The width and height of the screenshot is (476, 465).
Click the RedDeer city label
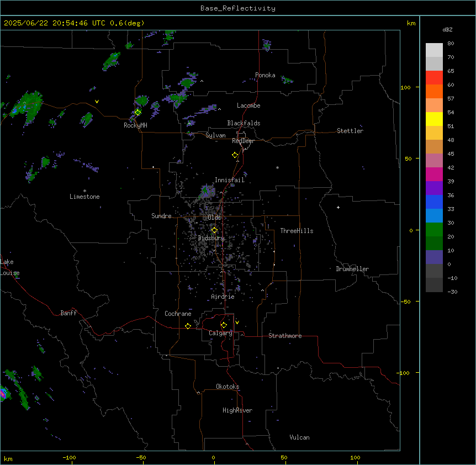point(243,141)
